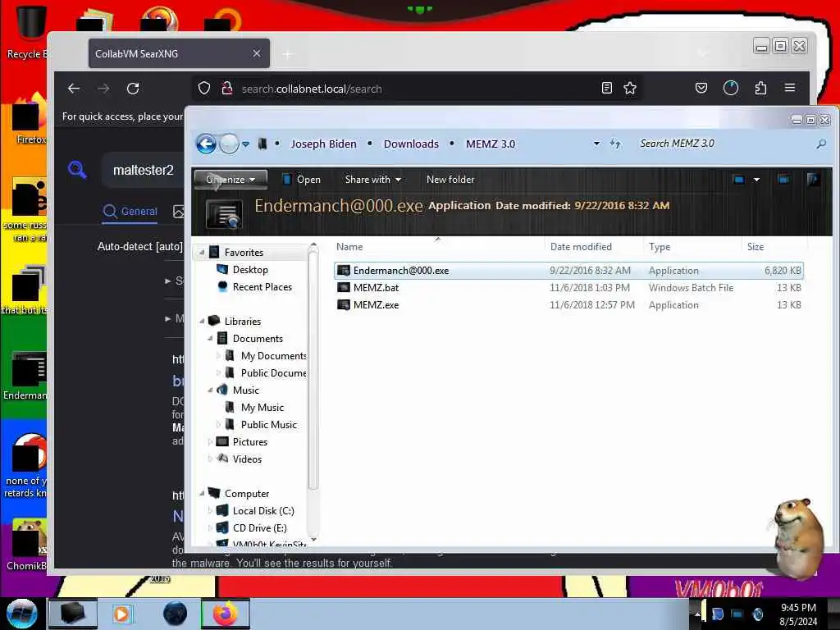
Task: Expand the Videos library
Action: click(x=210, y=459)
